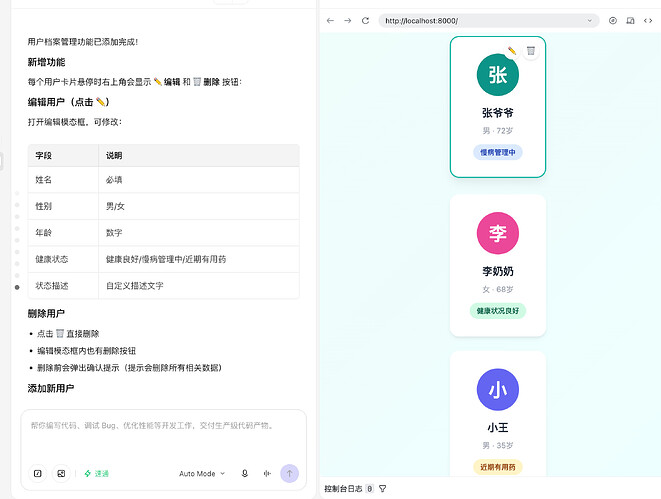Reload the localhost preview page

pyautogui.click(x=365, y=21)
